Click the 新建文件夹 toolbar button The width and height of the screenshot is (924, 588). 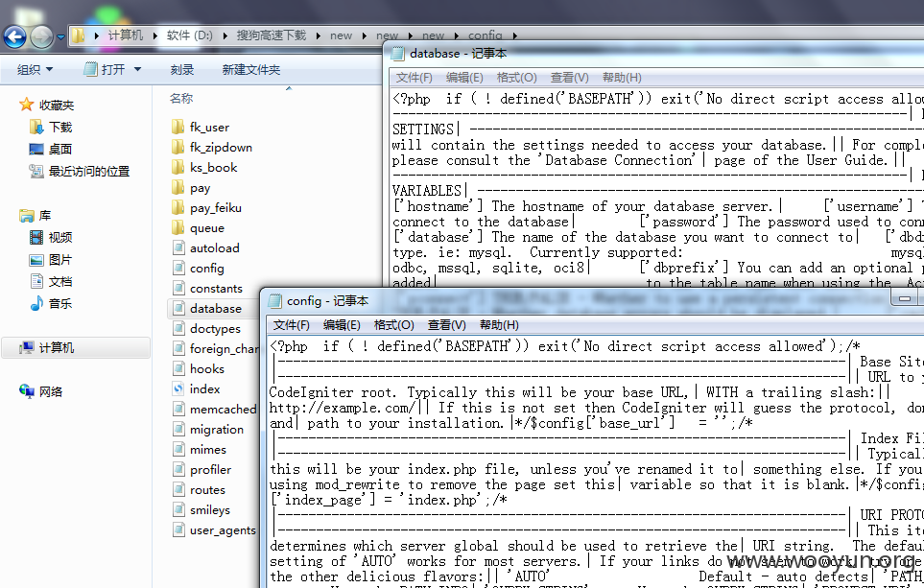251,69
